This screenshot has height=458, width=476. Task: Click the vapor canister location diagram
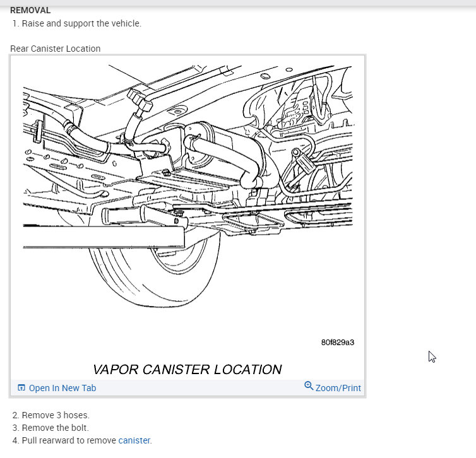tap(187, 217)
